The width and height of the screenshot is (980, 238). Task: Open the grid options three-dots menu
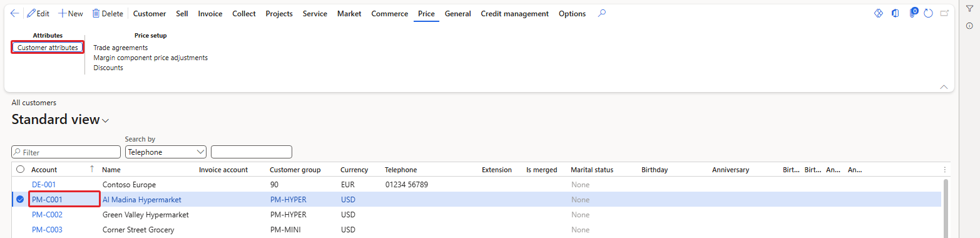pos(944,170)
